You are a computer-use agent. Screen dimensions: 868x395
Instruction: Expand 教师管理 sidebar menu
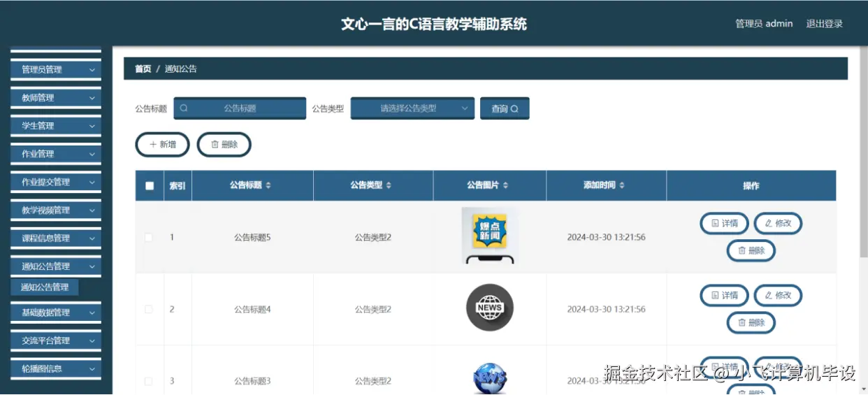click(56, 98)
